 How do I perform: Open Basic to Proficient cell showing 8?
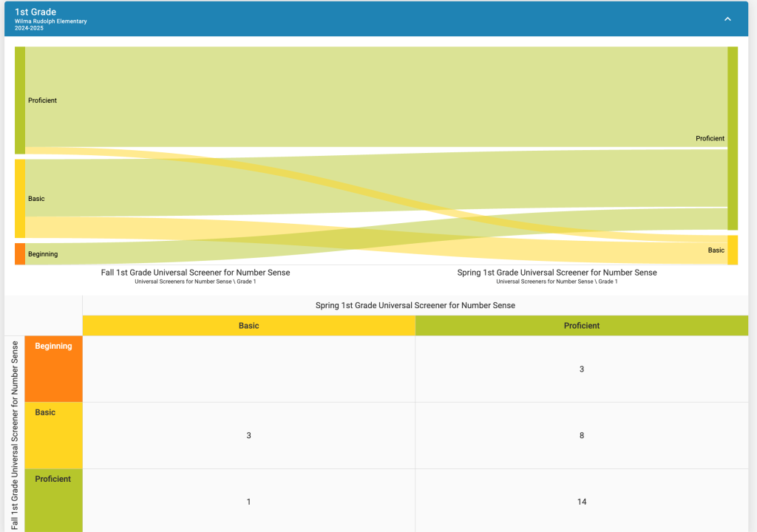(x=582, y=435)
